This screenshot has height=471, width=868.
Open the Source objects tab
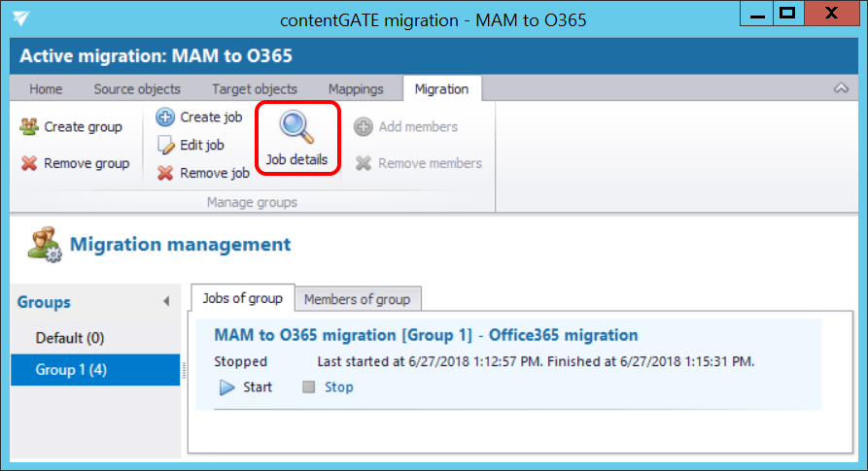[137, 89]
